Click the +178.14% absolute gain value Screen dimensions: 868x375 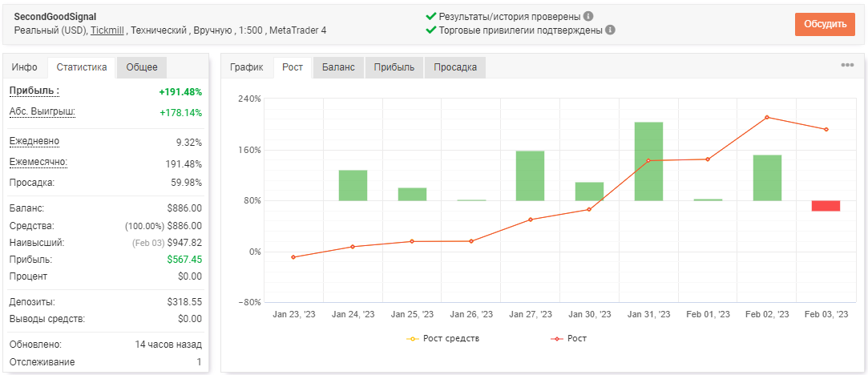point(180,113)
